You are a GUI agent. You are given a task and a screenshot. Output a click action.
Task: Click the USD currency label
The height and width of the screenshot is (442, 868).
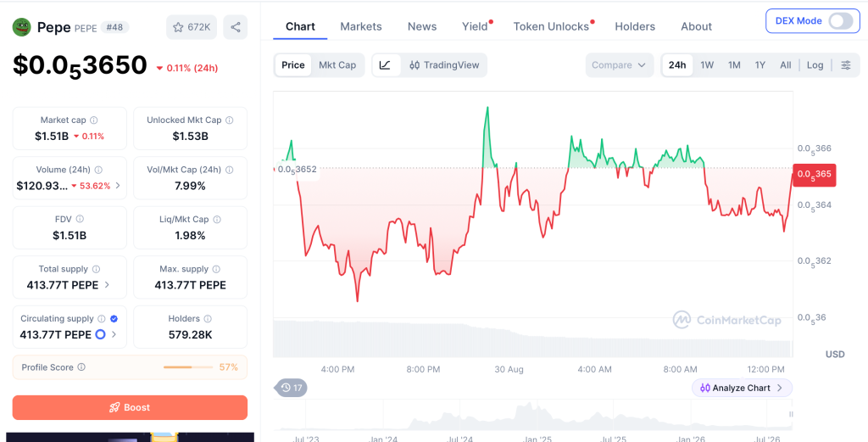point(835,354)
